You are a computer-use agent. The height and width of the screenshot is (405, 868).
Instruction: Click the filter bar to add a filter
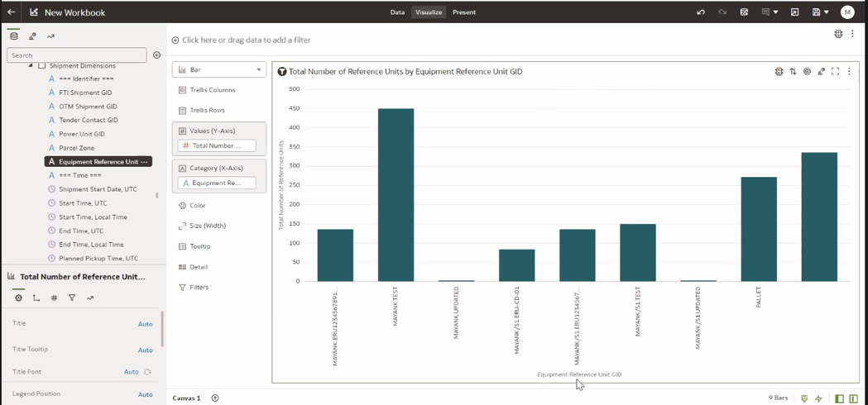click(x=246, y=40)
